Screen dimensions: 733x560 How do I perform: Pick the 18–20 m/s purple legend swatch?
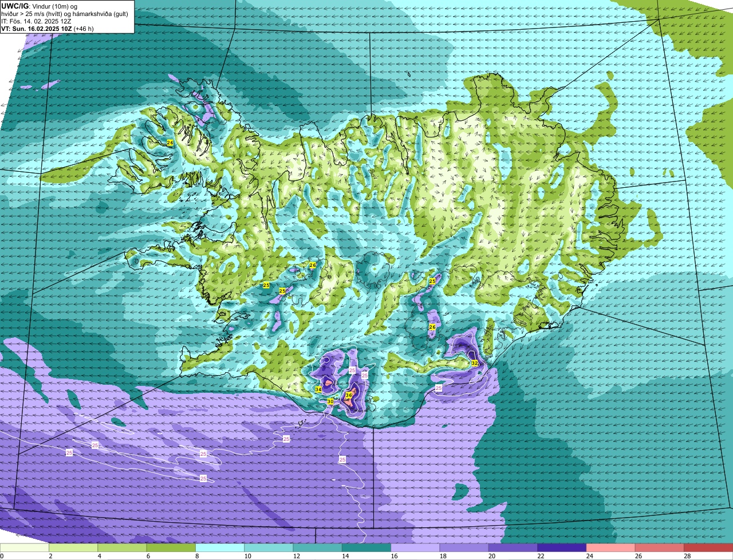click(464, 548)
